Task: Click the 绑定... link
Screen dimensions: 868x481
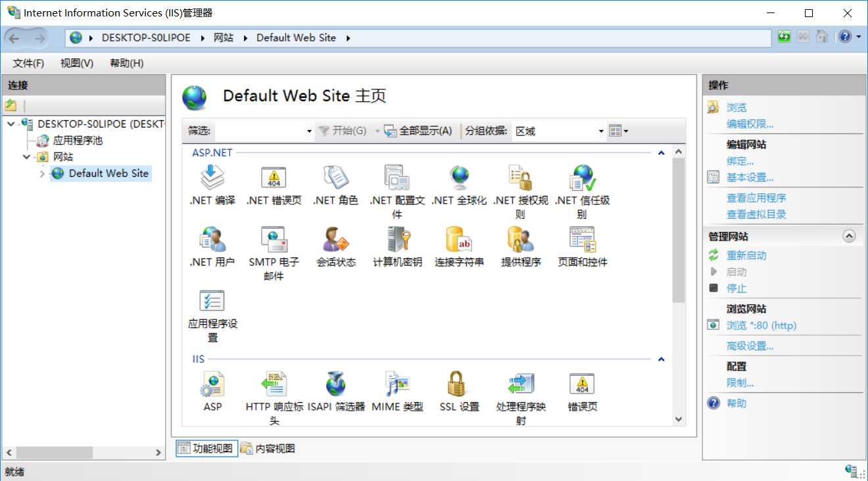Action: coord(740,161)
